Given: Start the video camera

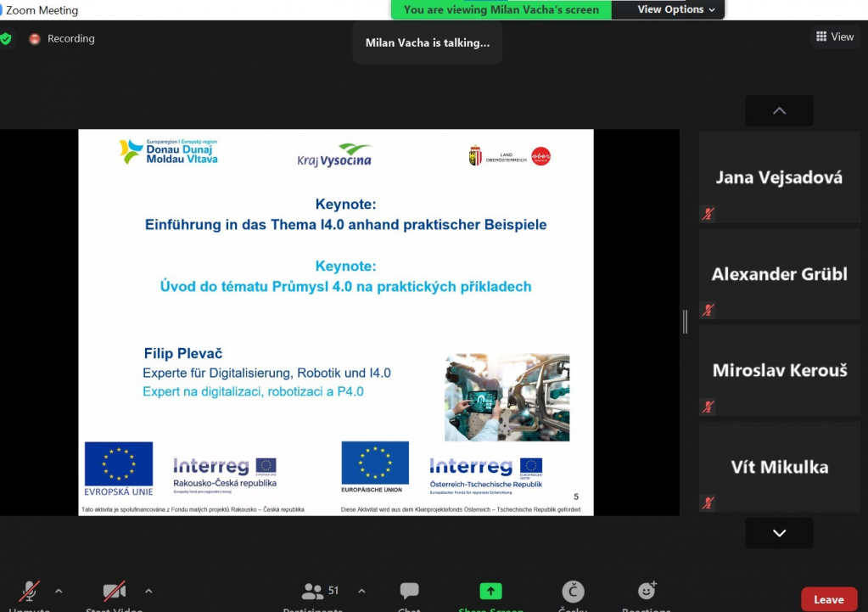Looking at the screenshot, I should 114,596.
